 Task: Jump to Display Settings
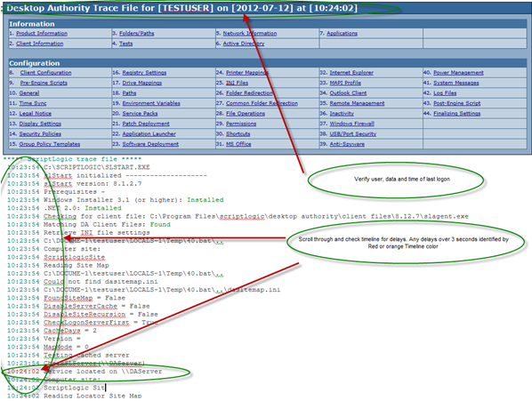click(40, 124)
